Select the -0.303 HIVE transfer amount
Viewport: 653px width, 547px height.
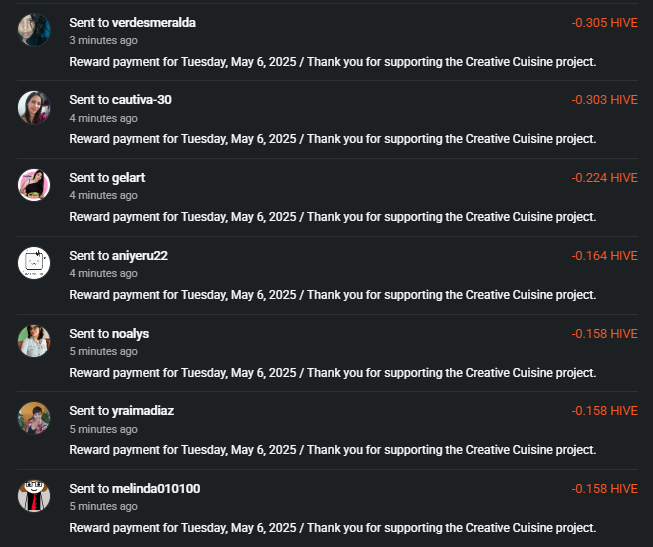coord(604,100)
